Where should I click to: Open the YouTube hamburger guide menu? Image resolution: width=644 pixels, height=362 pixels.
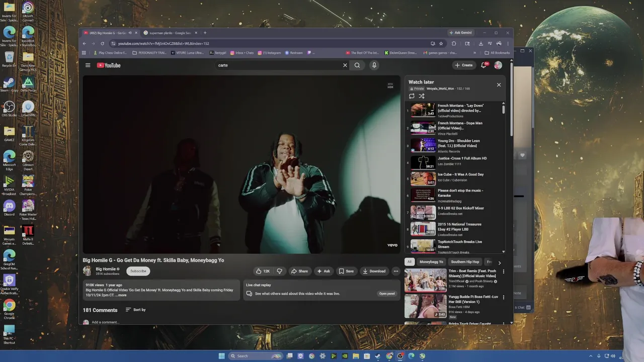[88, 65]
